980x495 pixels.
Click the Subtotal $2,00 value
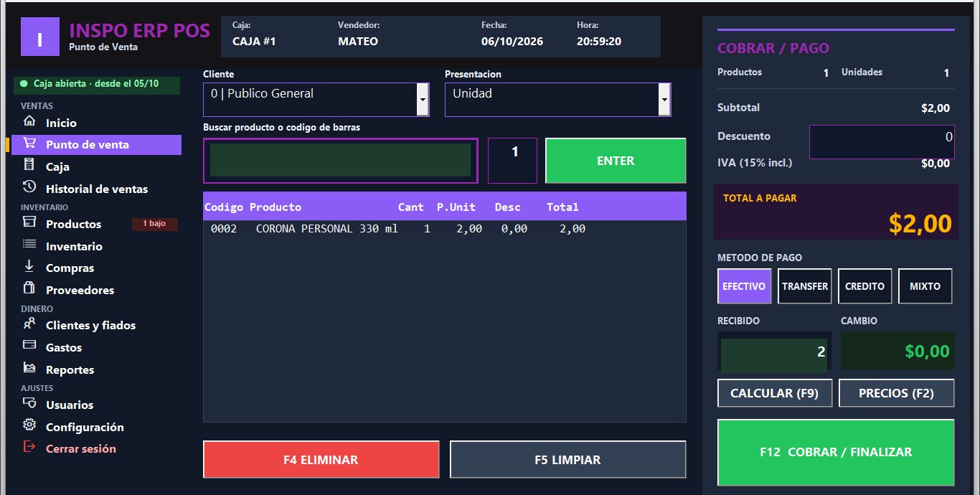pyautogui.click(x=936, y=108)
